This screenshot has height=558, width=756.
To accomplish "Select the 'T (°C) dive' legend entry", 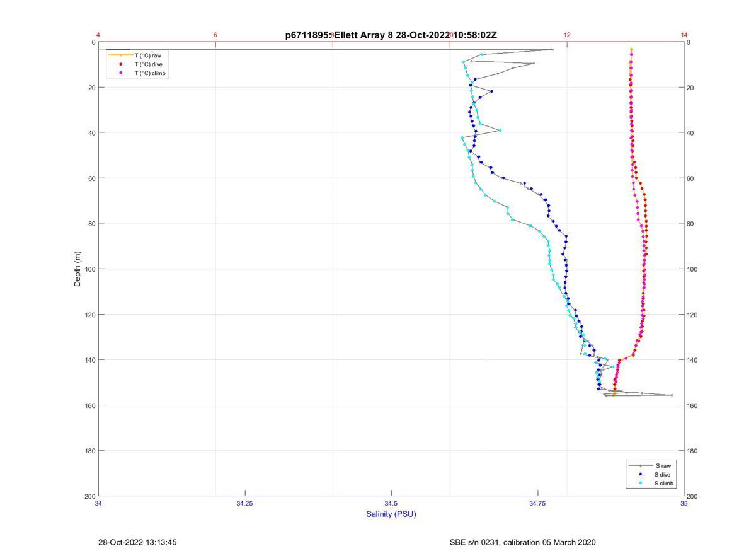I will click(149, 64).
